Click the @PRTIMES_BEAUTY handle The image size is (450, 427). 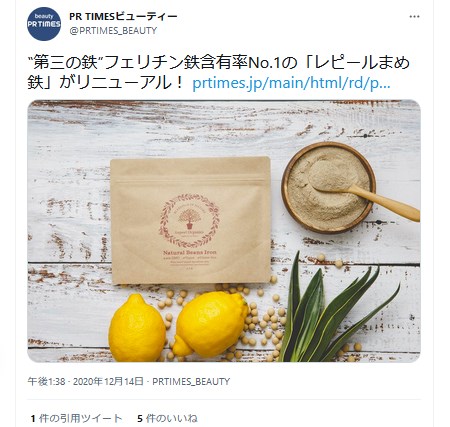coord(113,31)
